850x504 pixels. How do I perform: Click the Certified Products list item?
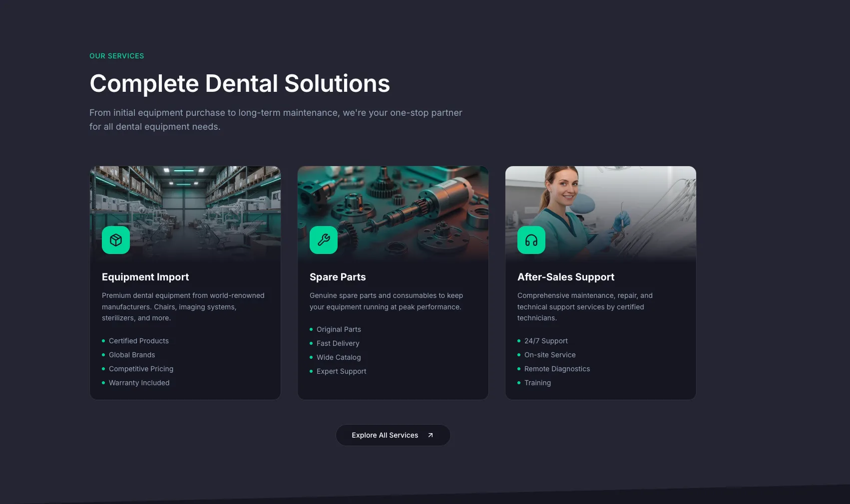click(x=135, y=341)
